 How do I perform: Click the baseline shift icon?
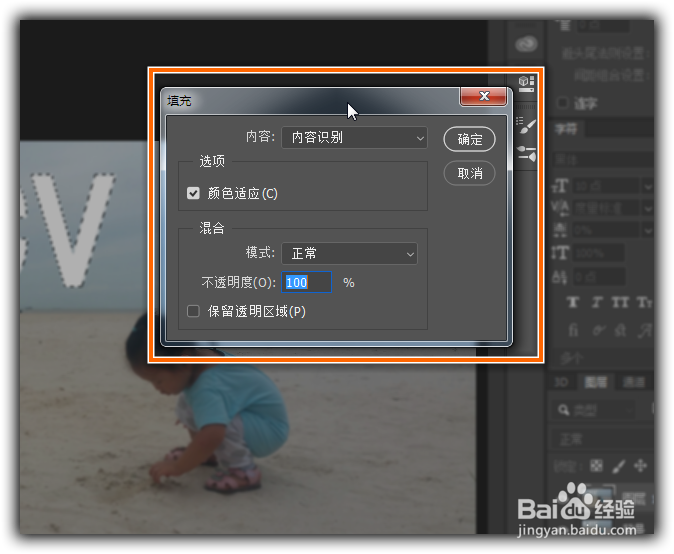560,277
